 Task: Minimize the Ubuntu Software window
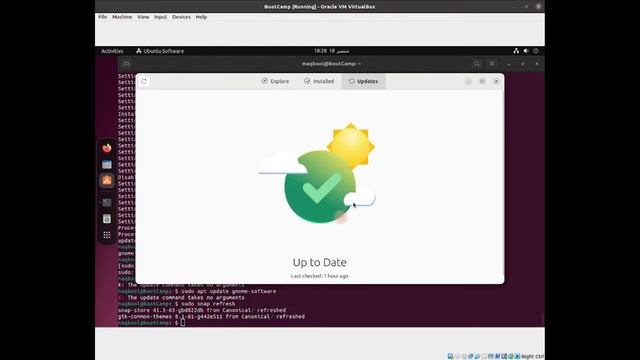tap(468, 81)
